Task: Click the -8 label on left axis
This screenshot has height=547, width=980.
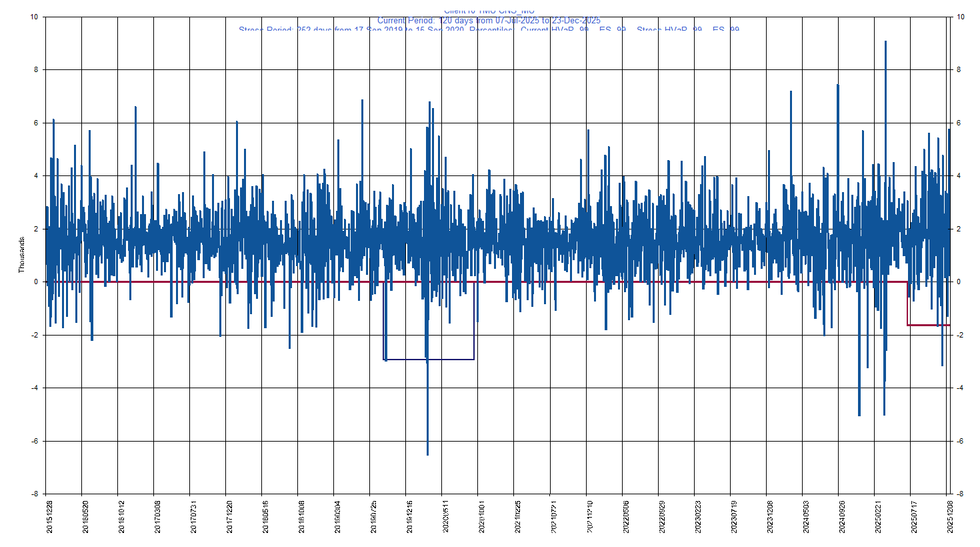Action: click(34, 494)
